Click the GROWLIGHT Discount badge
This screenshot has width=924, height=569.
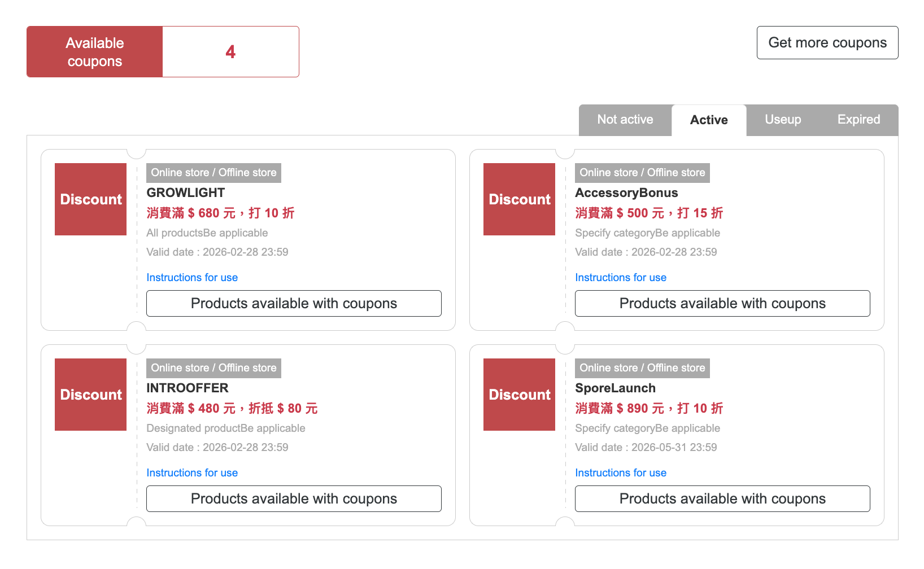point(90,199)
